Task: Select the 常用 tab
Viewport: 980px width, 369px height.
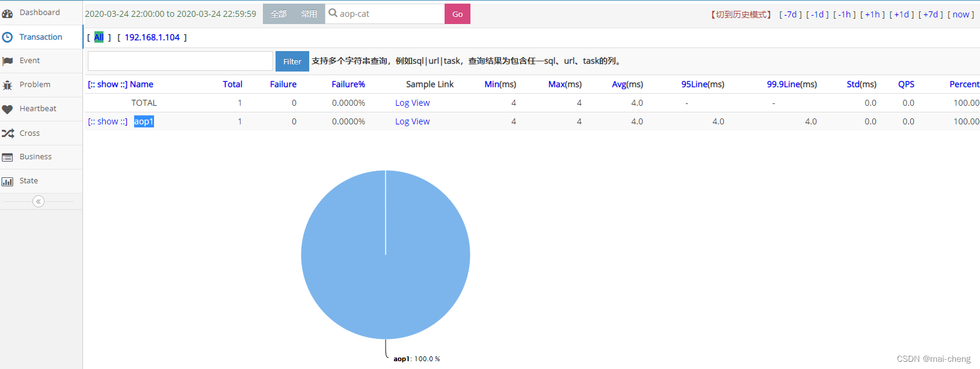Action: (x=309, y=14)
